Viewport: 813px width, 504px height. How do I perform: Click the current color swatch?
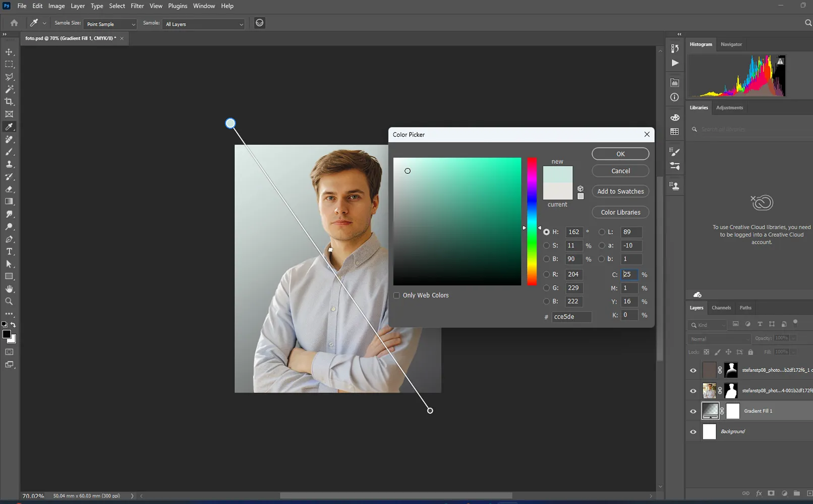click(558, 192)
